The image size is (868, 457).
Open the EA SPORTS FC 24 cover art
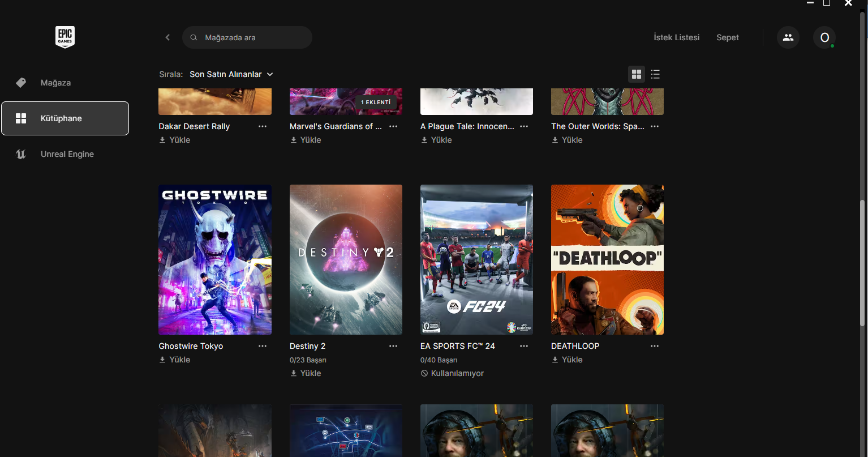coord(476,259)
